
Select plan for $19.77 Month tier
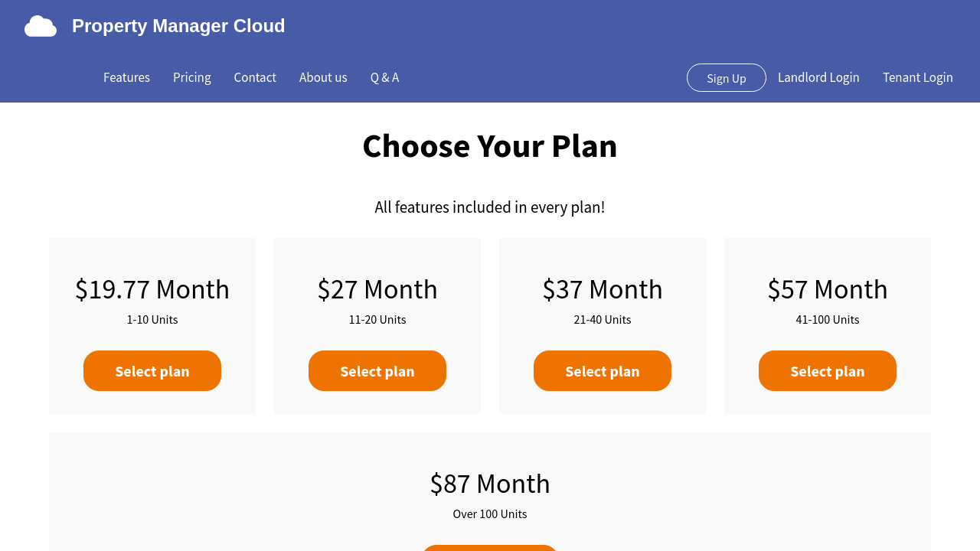152,371
